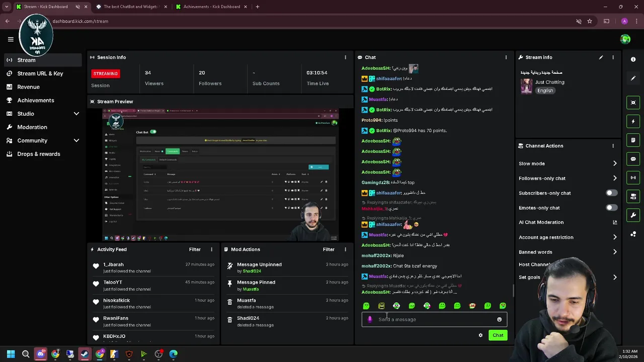Click the Send a message field
This screenshot has width=644, height=362.
435,319
